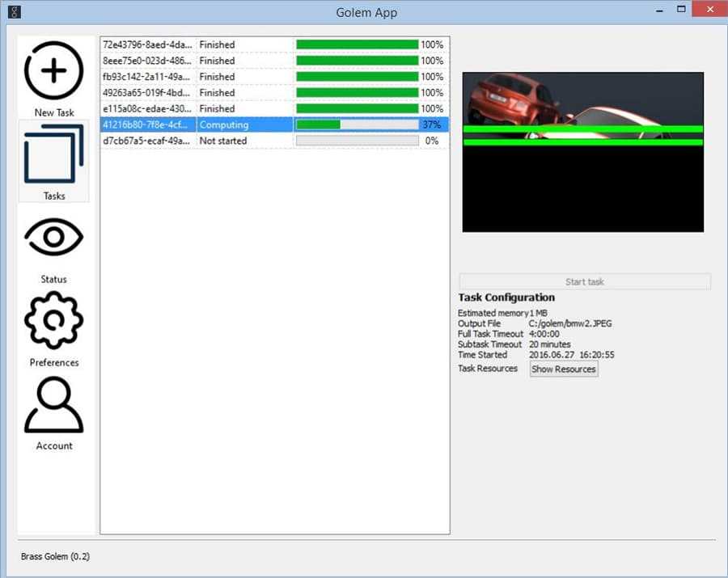Maximize the Golem App window

click(x=682, y=10)
